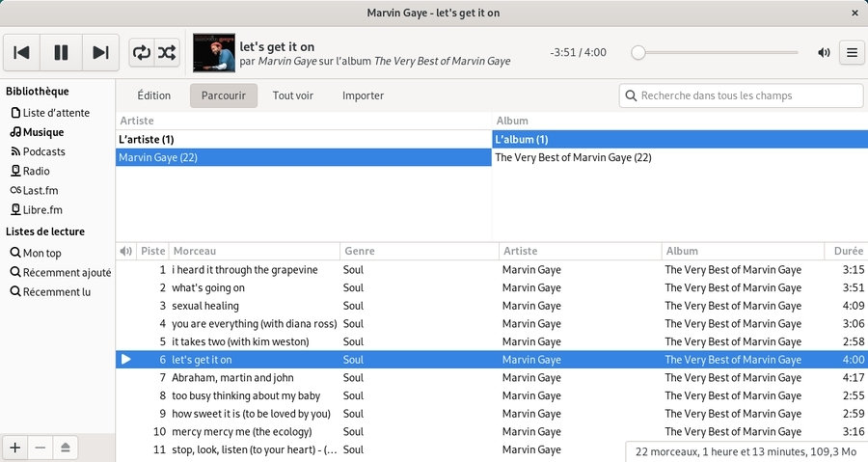868x462 pixels.
Task: Toggle the Parcourir browser button
Action: pos(224,95)
